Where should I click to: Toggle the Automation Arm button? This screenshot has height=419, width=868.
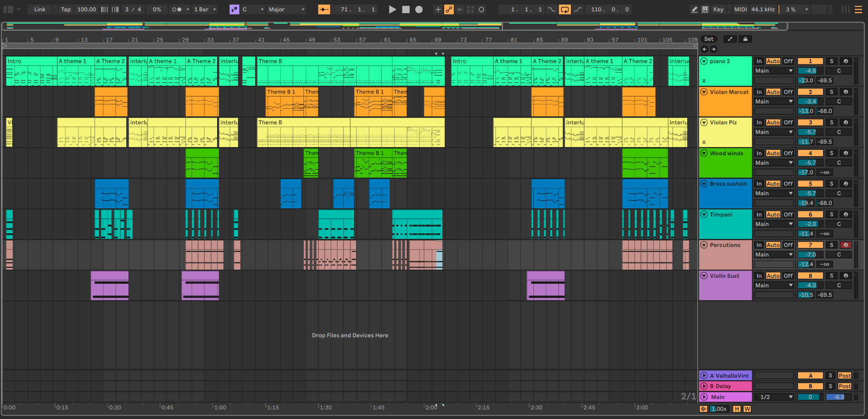coord(449,10)
